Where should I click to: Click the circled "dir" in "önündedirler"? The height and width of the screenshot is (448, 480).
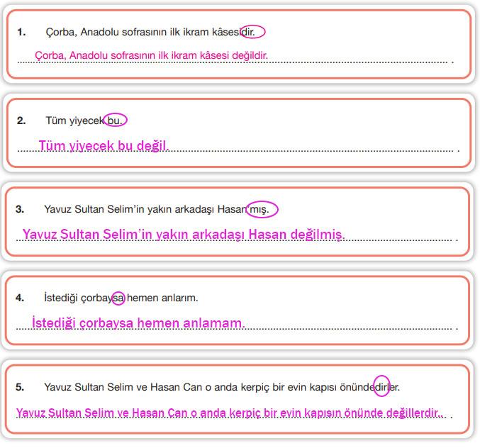coord(381,387)
